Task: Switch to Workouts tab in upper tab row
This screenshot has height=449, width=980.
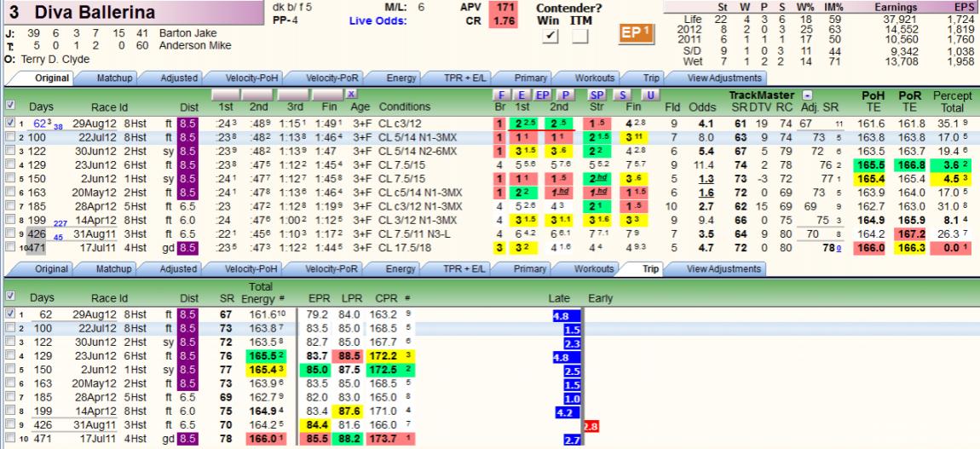Action: (594, 78)
